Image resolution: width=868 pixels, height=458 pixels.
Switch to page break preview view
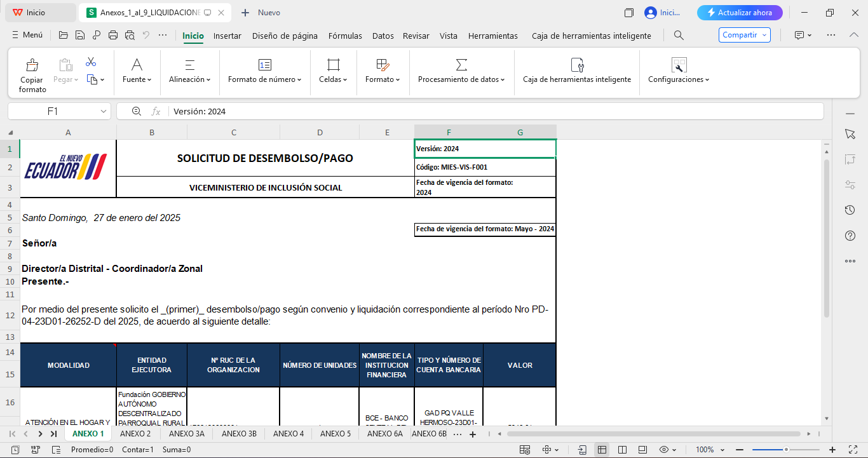[623, 450]
